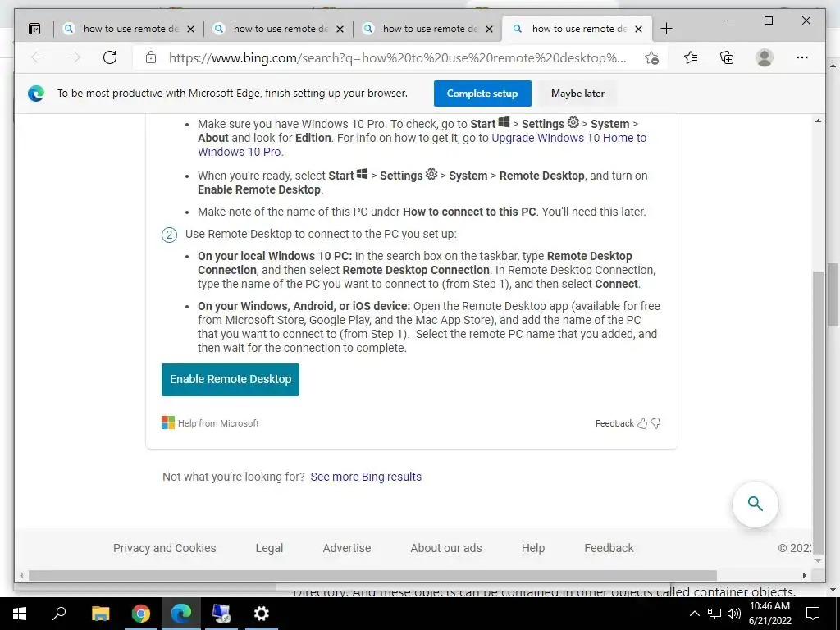Screen dimensions: 840x630
Task: Go forward with the browser forward arrow
Action: click(74, 57)
